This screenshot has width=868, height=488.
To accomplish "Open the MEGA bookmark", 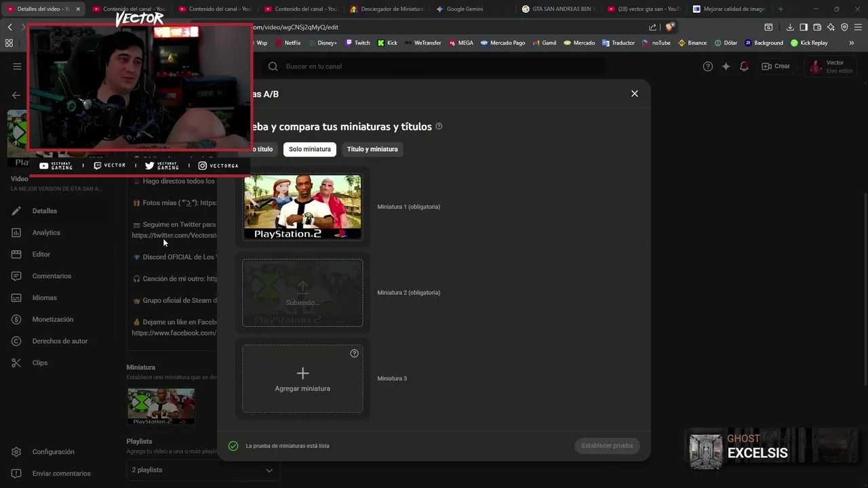I will [461, 43].
